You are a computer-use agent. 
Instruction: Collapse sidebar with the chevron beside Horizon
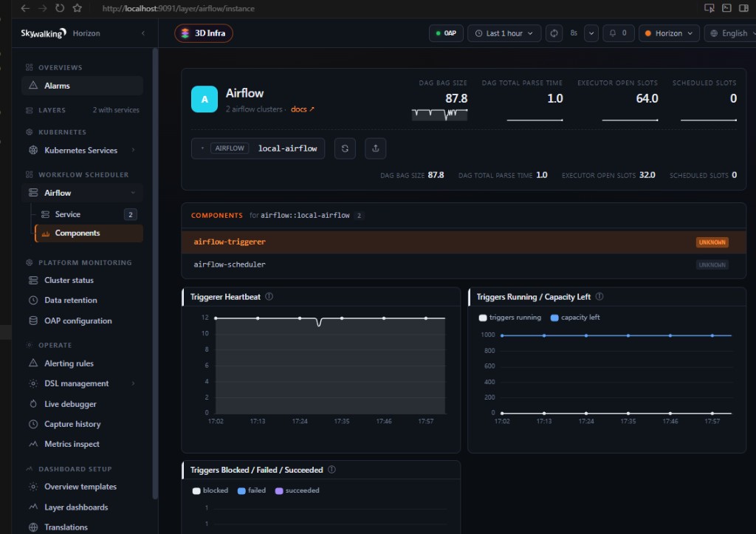click(x=143, y=33)
